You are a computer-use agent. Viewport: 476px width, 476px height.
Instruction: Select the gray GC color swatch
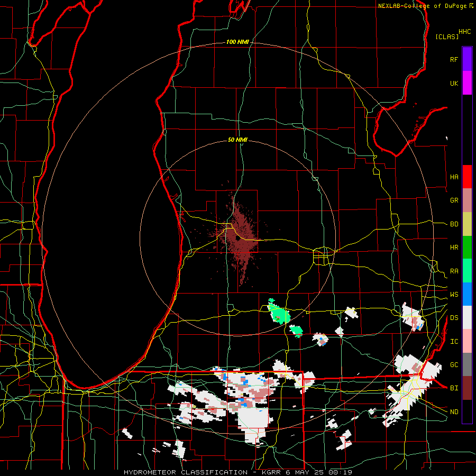pyautogui.click(x=467, y=364)
